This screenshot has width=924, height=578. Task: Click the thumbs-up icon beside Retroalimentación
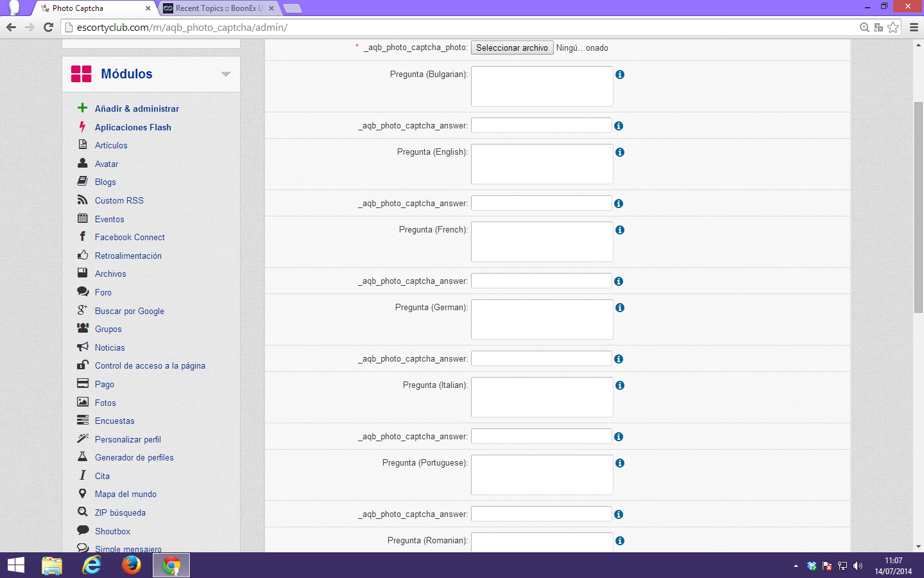(82, 255)
